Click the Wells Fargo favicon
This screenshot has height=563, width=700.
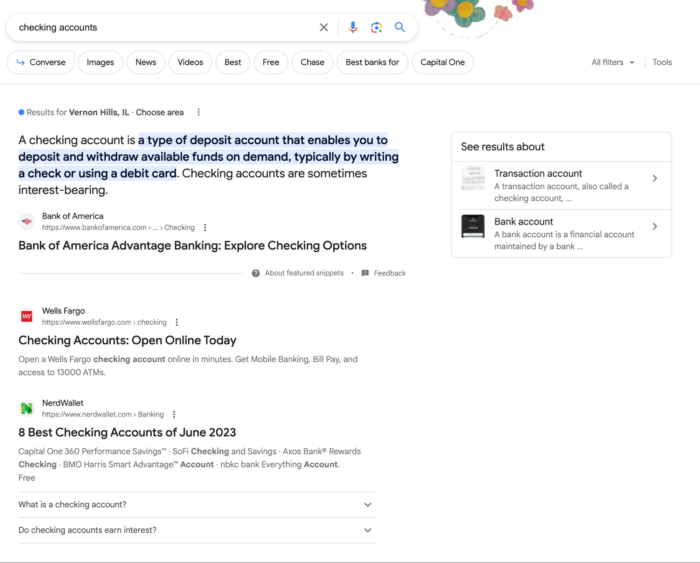pos(27,316)
